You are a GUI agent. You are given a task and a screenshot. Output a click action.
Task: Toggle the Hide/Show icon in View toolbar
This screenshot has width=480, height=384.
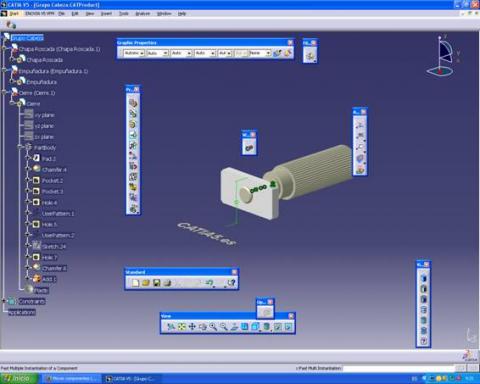pyautogui.click(x=278, y=327)
